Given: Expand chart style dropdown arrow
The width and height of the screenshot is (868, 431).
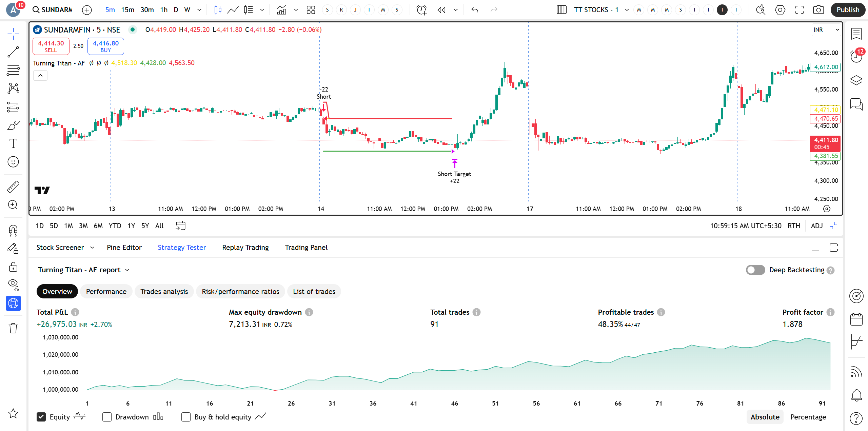Looking at the screenshot, I should pyautogui.click(x=262, y=10).
